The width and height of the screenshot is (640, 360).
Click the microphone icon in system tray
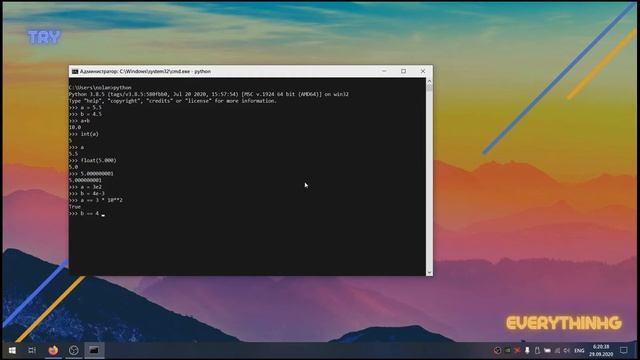click(x=527, y=350)
